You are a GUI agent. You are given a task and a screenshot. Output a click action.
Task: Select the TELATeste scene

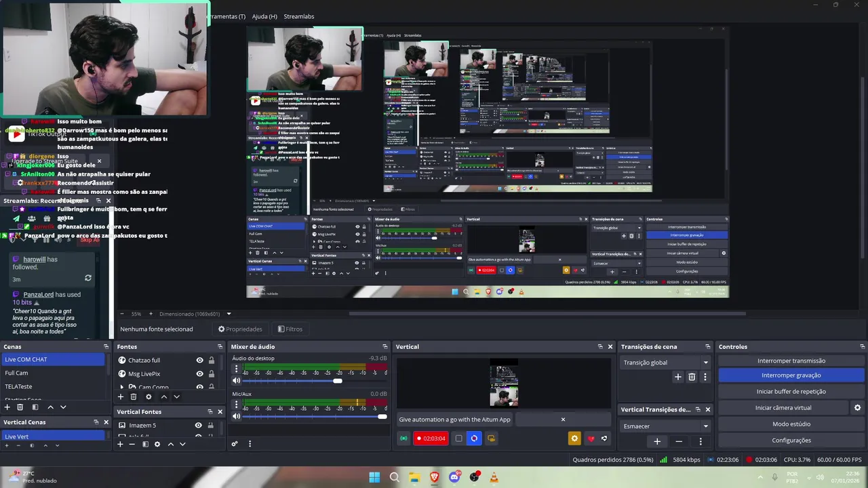[x=53, y=386]
